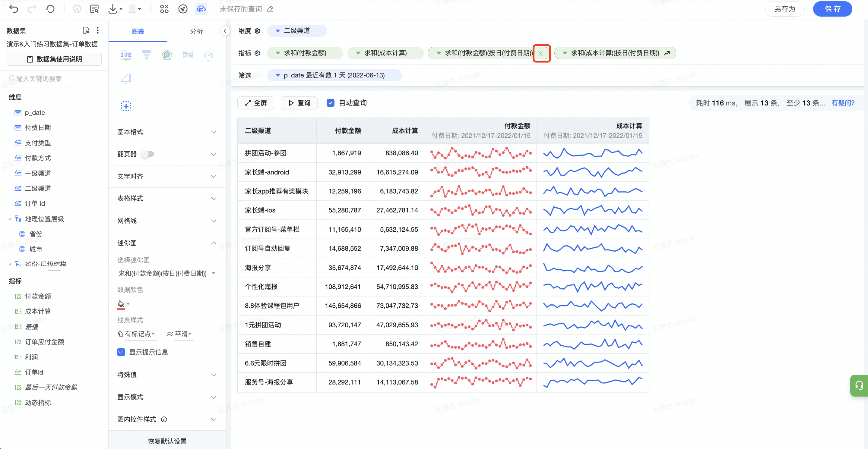This screenshot has height=449, width=868.
Task: Open the 平滑 line smoothing dropdown
Action: click(179, 334)
